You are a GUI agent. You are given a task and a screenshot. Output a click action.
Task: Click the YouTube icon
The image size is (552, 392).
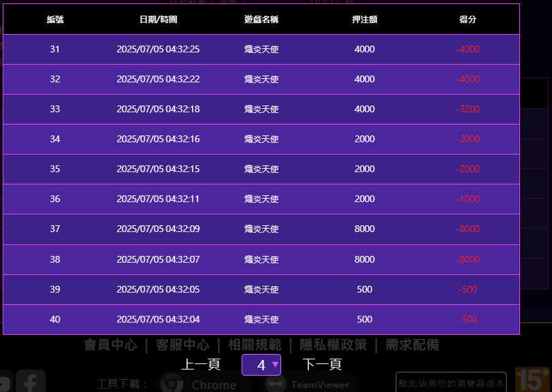click(x=5, y=381)
